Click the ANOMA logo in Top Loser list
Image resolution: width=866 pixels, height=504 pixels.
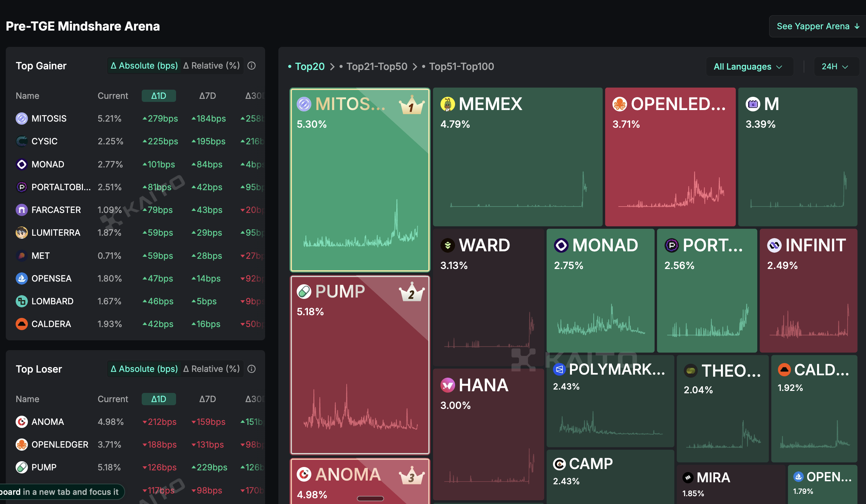[22, 421]
